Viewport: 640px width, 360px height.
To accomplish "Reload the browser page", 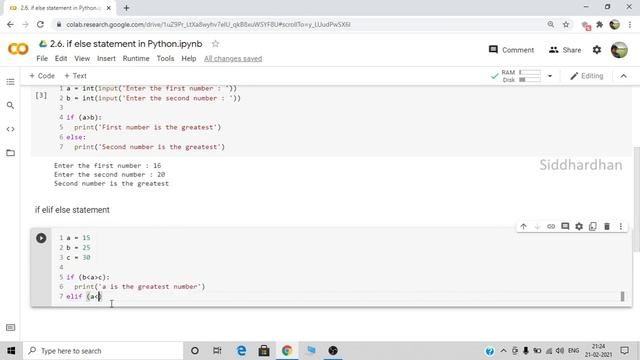I will pos(40,24).
